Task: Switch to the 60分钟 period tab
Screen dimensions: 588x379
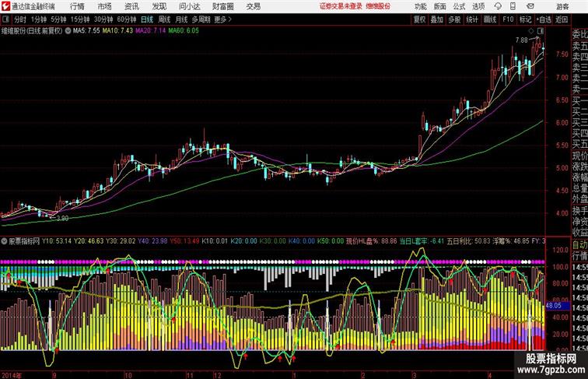Action: [126, 19]
